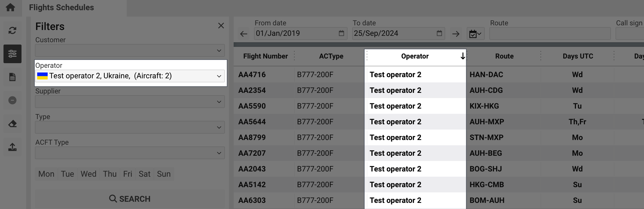Click the eraser clear icon
Image resolution: width=644 pixels, height=209 pixels.
[x=12, y=124]
